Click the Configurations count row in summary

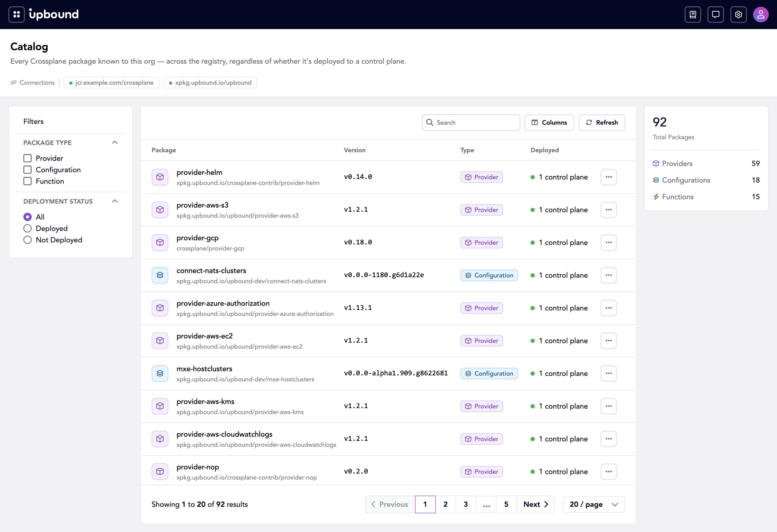pos(706,180)
